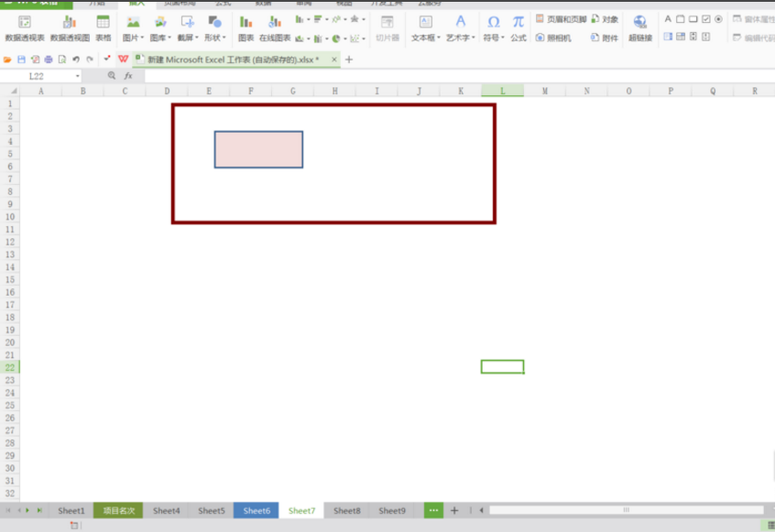Click the open folder quick access icon
Image resolution: width=775 pixels, height=532 pixels.
pyautogui.click(x=7, y=60)
